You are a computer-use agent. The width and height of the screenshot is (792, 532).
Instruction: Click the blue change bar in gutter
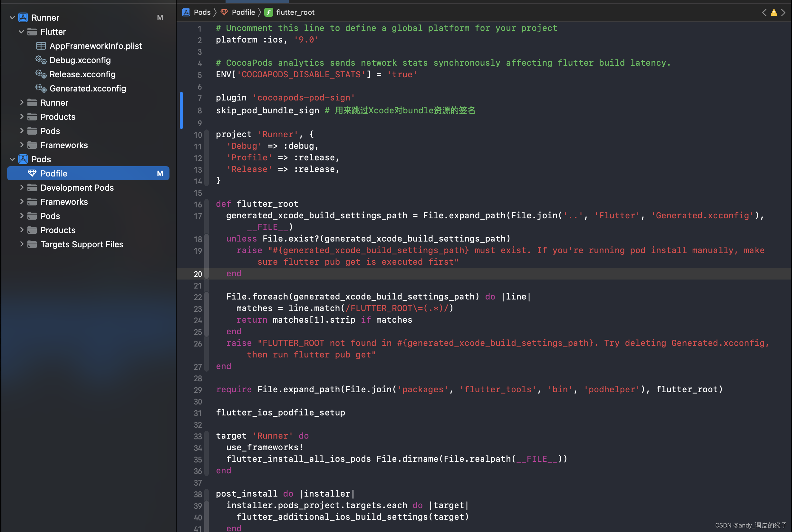(x=181, y=110)
